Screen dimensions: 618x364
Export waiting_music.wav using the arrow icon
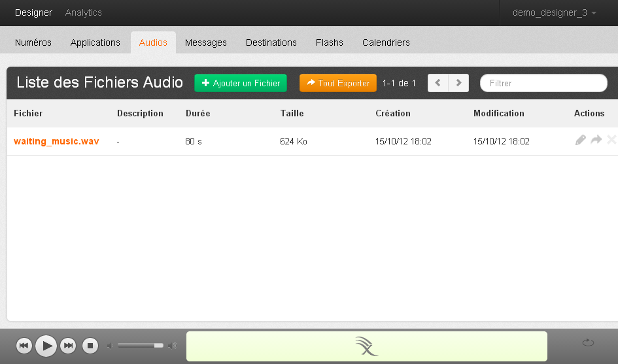(596, 140)
